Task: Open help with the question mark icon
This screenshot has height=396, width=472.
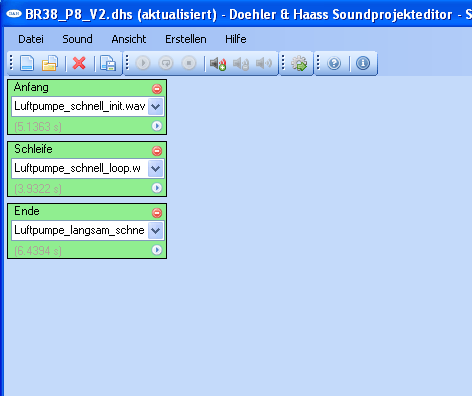Action: coord(334,63)
